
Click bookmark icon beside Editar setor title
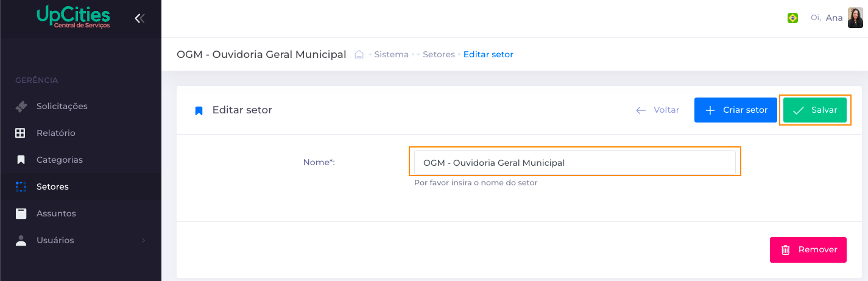(199, 111)
